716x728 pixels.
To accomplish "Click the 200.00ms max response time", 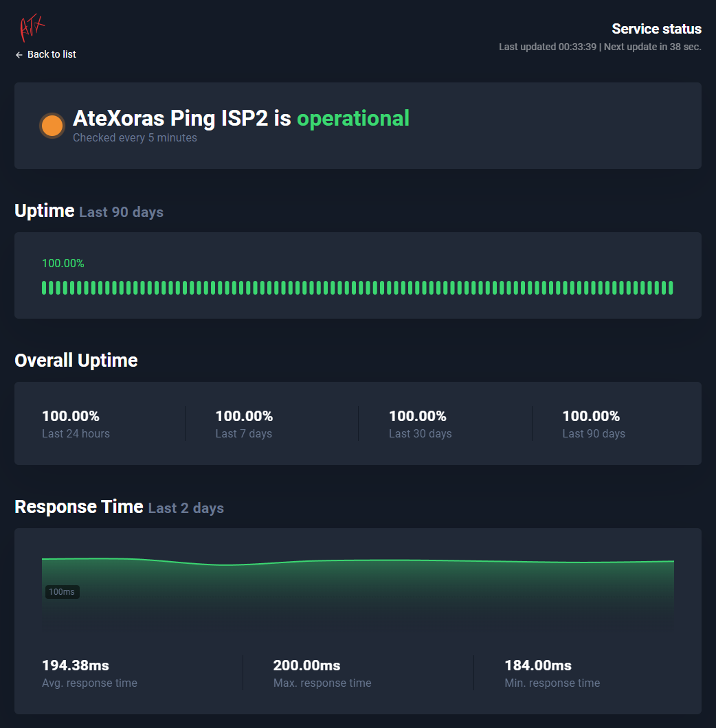I will [x=306, y=666].
